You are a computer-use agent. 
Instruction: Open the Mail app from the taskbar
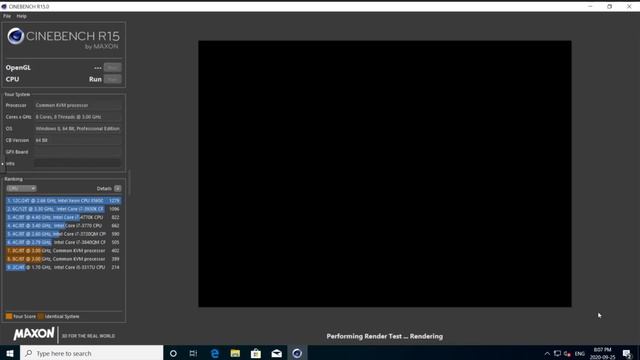point(276,353)
